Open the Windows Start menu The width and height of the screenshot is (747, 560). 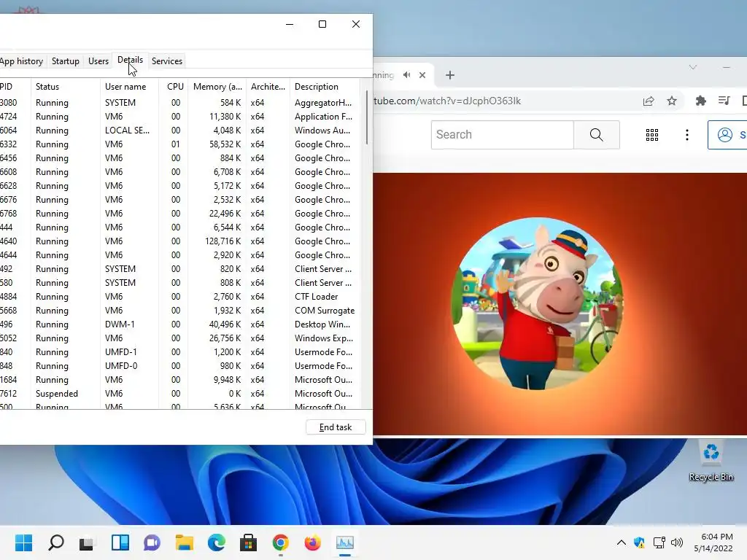23,542
